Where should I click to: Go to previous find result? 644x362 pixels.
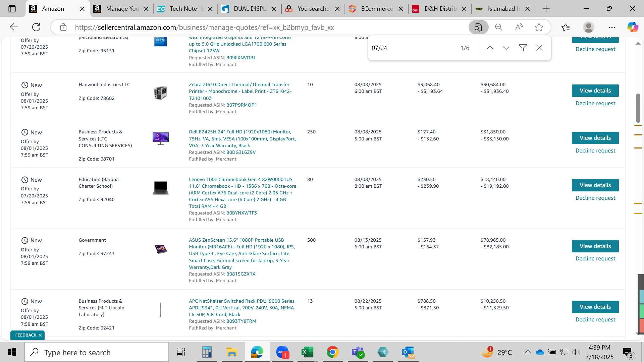pos(490,48)
